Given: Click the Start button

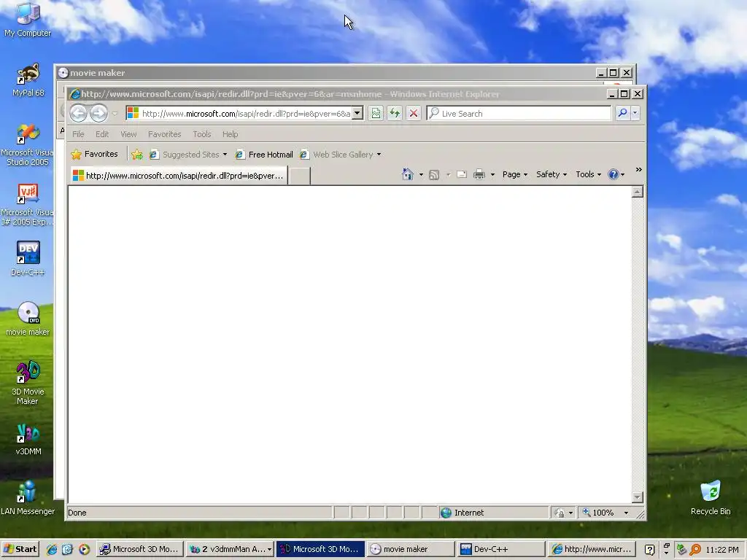Looking at the screenshot, I should 20,549.
